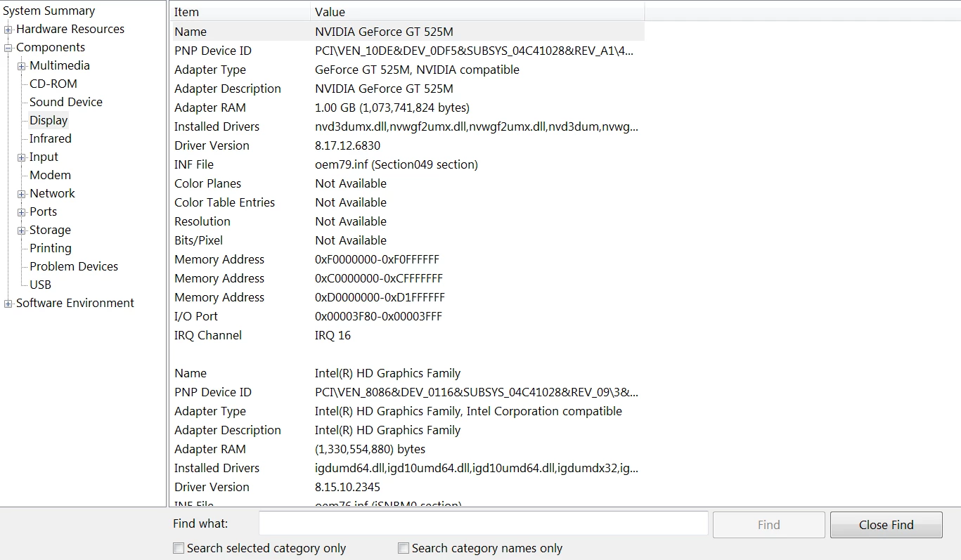Expand the Ports category
Viewport: 961px width, 560px height.
tap(22, 212)
